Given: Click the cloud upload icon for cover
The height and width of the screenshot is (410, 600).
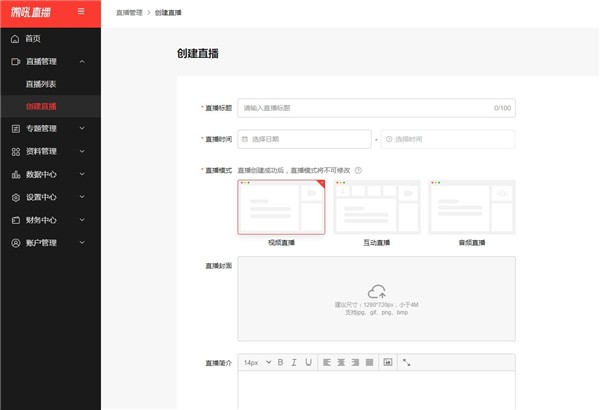Looking at the screenshot, I should click(377, 292).
